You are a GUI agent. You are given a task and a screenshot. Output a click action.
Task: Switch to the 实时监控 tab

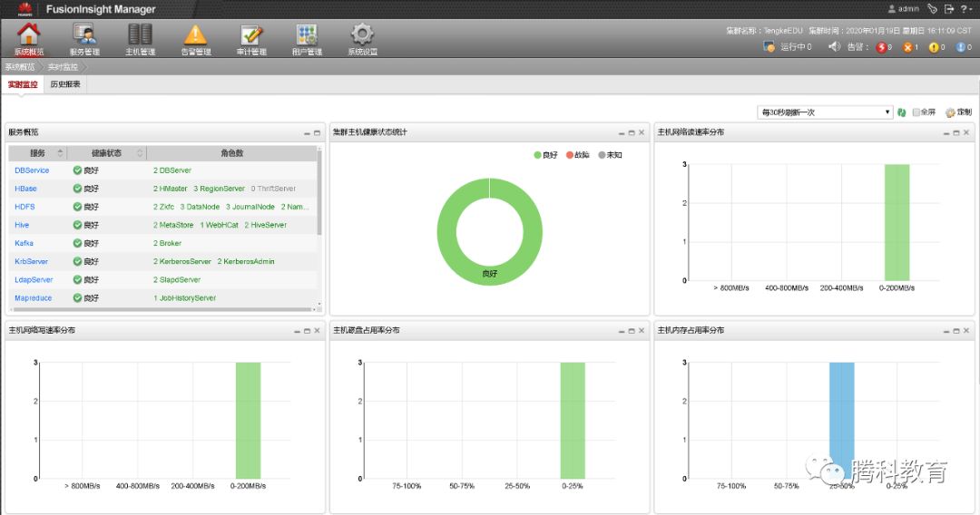tap(23, 84)
